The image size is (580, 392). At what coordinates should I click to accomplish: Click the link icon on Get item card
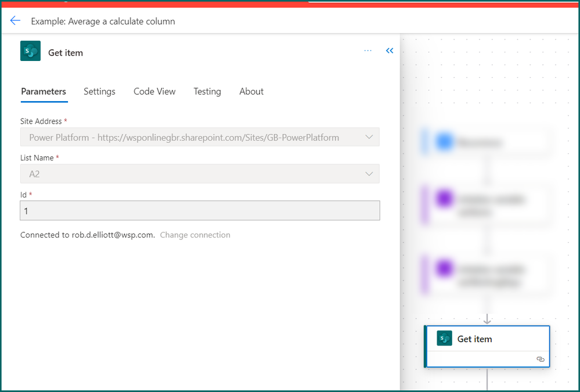pos(541,359)
